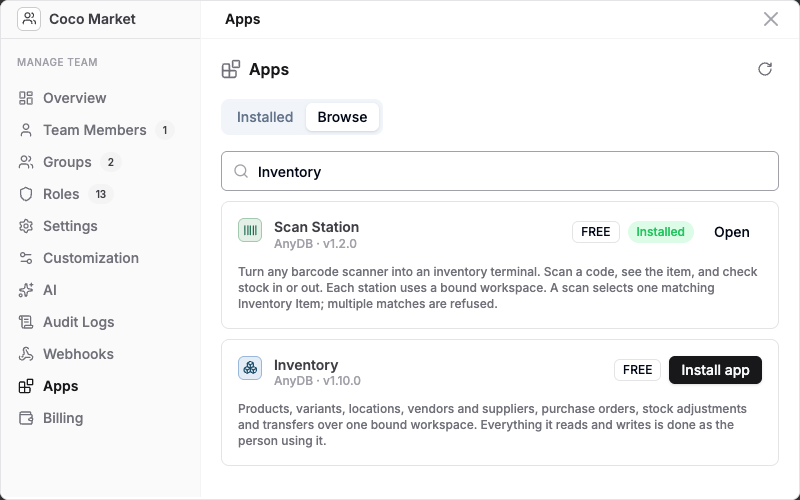This screenshot has height=500, width=800.
Task: Open the Billing page
Action: click(63, 418)
